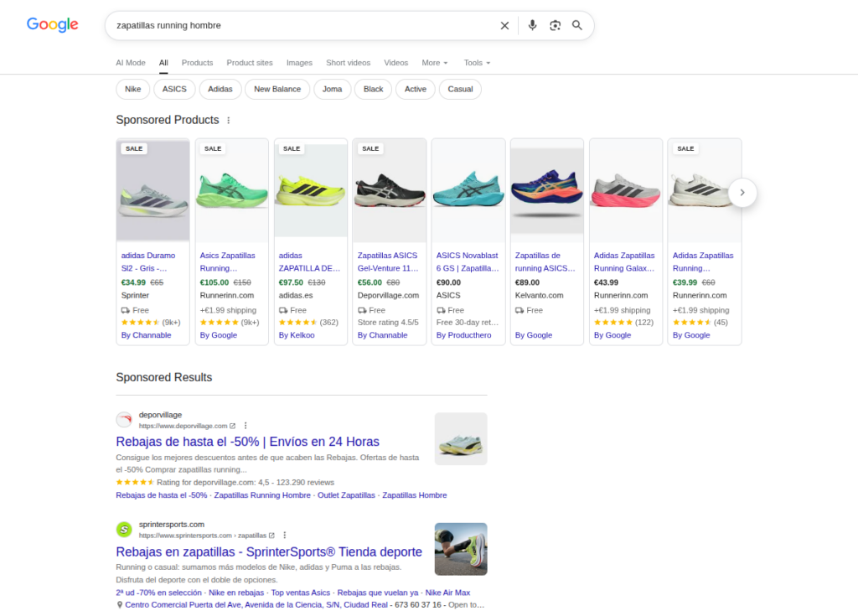Open the €39.99 Adidas Zapatillas Running image
This screenshot has width=858, height=616.
[704, 190]
